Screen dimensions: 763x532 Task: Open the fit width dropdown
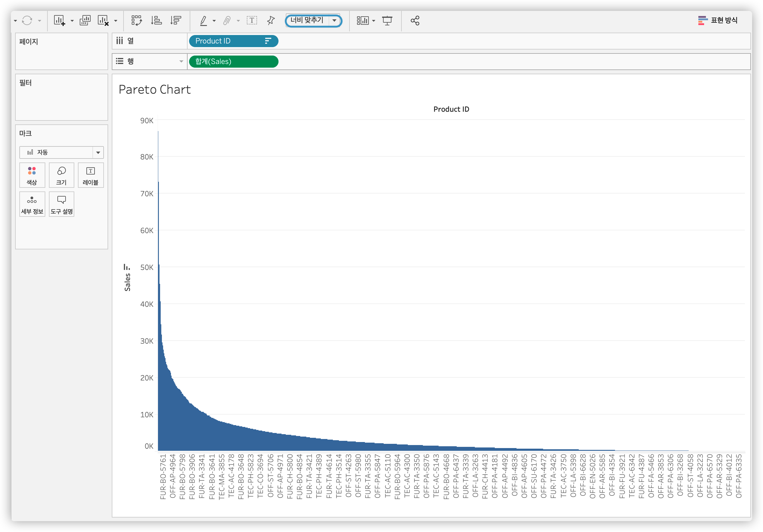click(x=334, y=21)
